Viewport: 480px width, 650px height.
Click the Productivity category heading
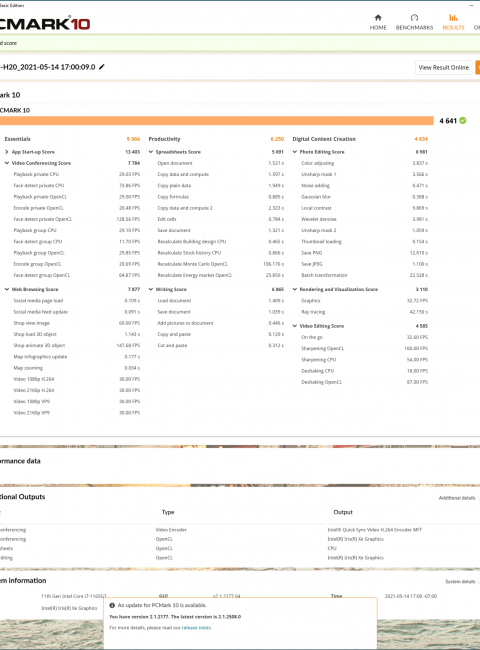[x=164, y=139]
